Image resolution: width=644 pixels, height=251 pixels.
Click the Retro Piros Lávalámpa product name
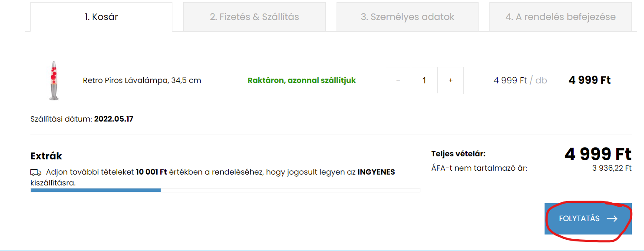pyautogui.click(x=142, y=80)
